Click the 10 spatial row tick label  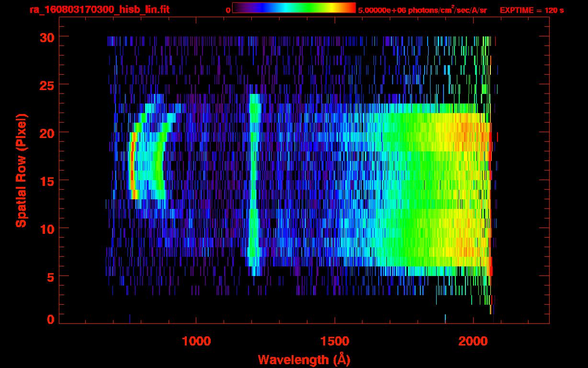[46, 229]
